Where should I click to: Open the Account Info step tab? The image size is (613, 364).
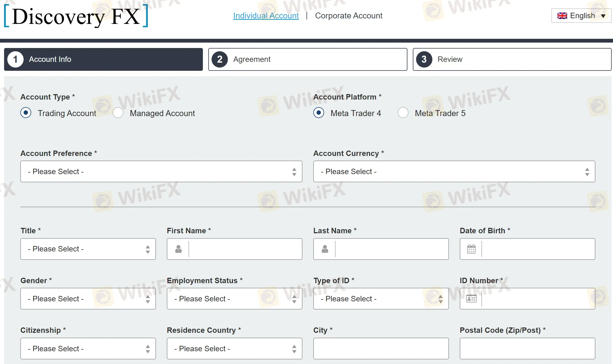click(x=103, y=59)
